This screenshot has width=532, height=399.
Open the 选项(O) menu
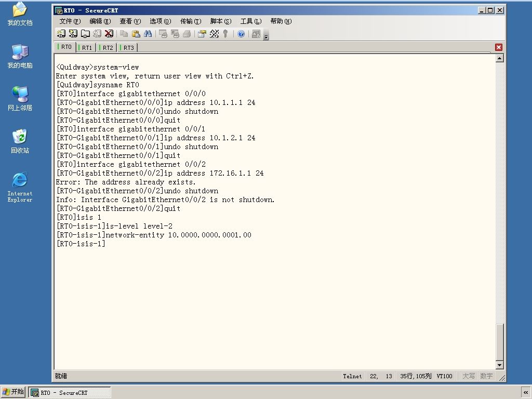pyautogui.click(x=160, y=21)
